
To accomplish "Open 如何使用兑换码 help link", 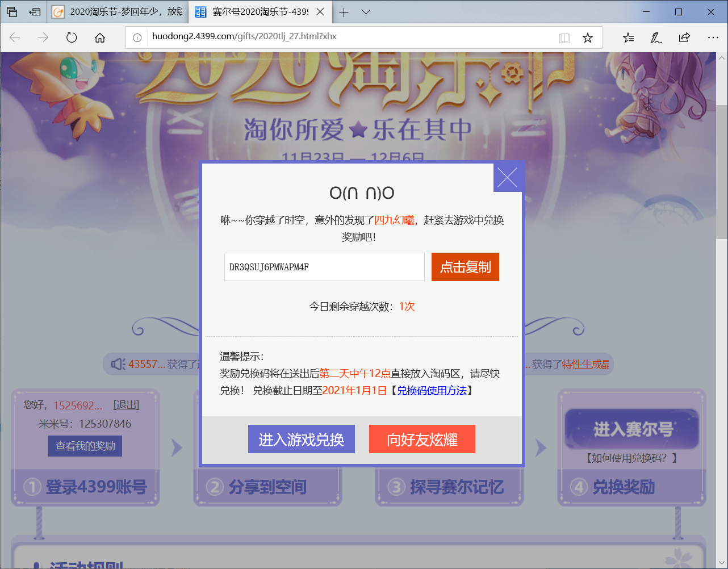I will click(631, 458).
